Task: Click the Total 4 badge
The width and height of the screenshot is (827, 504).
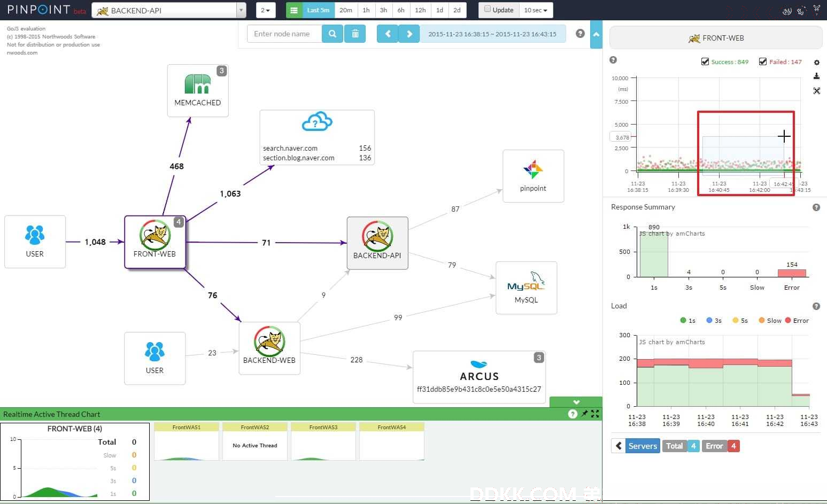Action: pyautogui.click(x=681, y=446)
